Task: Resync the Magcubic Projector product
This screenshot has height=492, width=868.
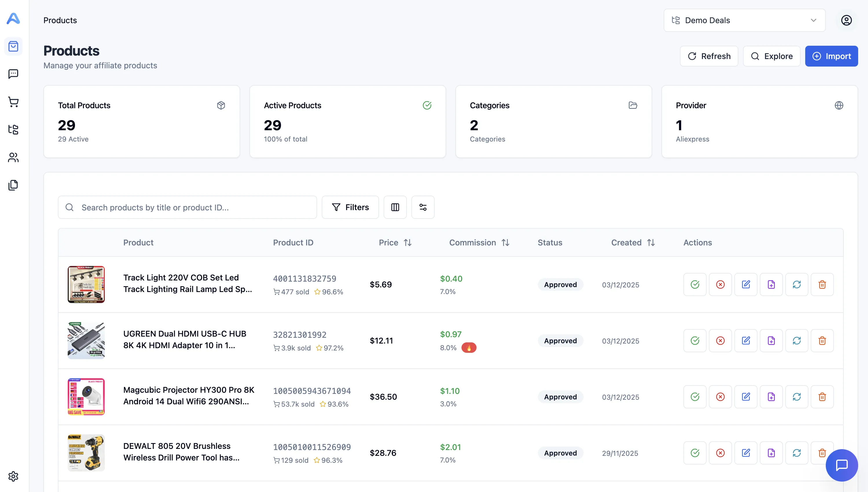Action: [x=797, y=396]
